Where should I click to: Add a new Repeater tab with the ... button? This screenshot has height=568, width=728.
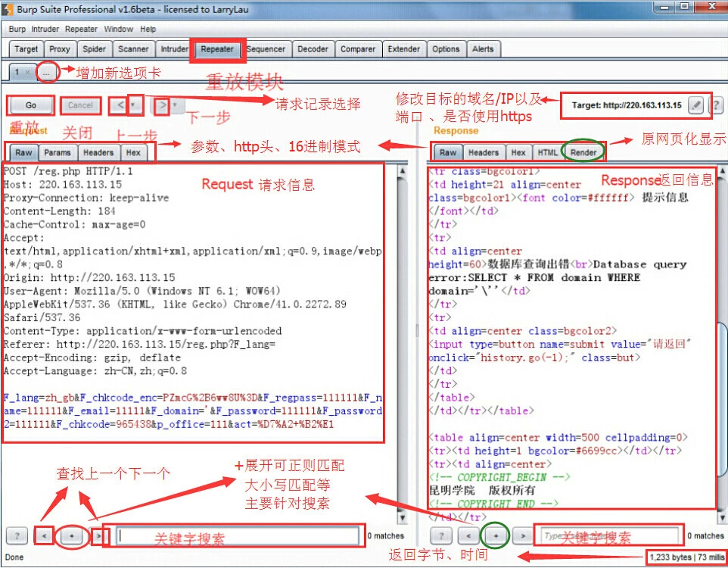tap(46, 73)
